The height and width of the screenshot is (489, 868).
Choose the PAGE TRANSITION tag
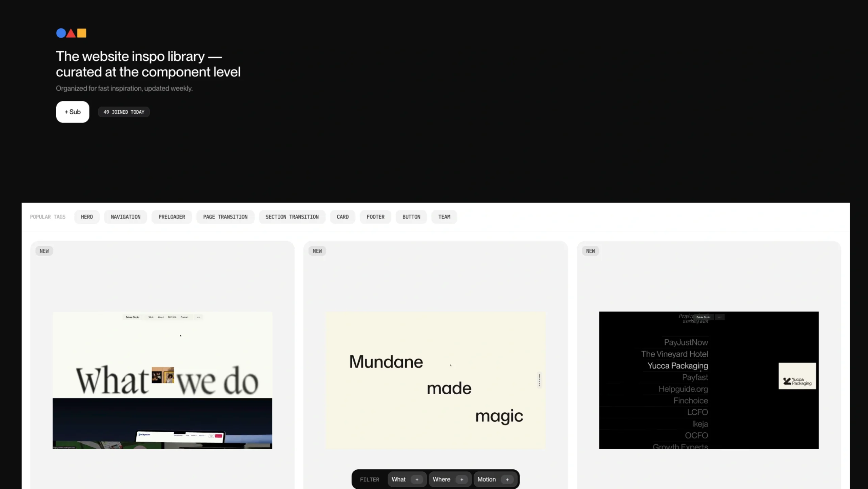pyautogui.click(x=225, y=217)
